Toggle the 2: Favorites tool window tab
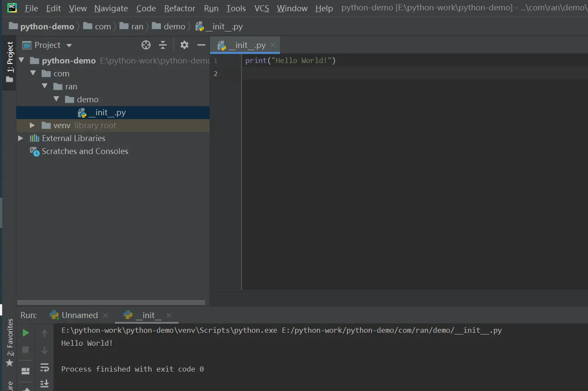The width and height of the screenshot is (588, 391). (x=10, y=342)
